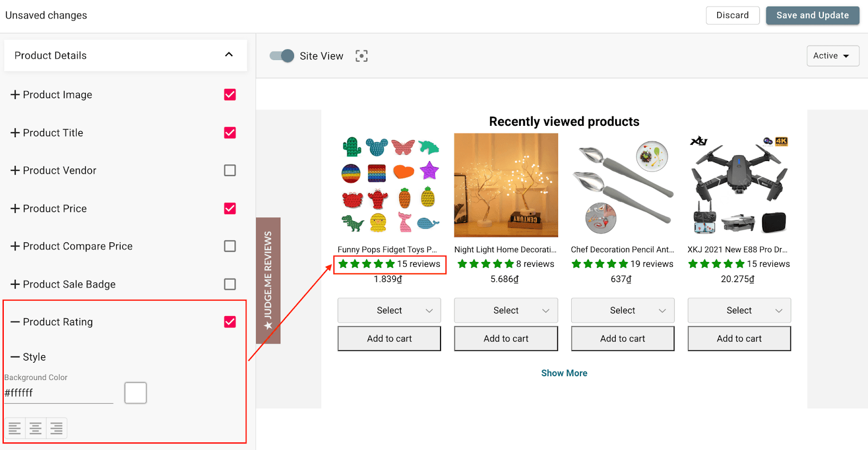Click the Show More link
The image size is (868, 450).
564,373
